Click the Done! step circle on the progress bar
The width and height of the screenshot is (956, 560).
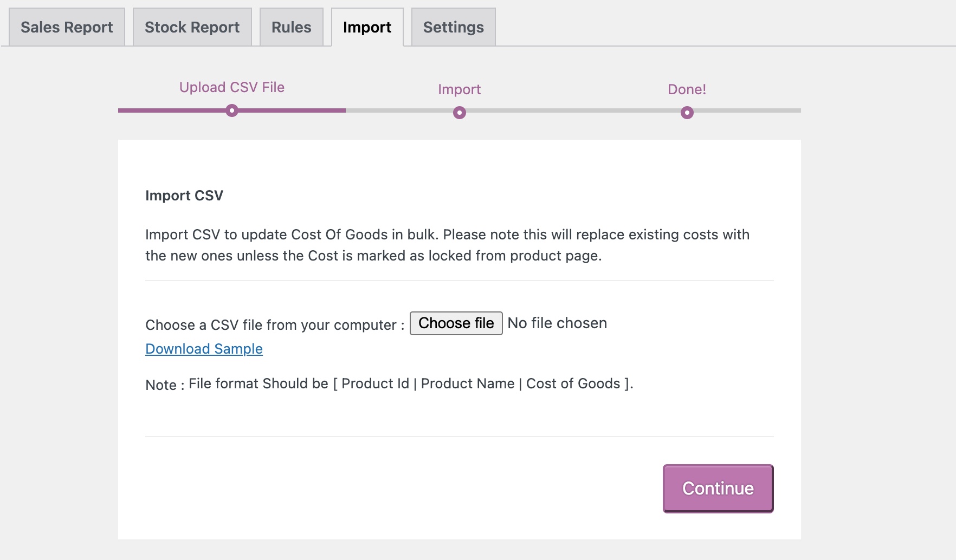click(687, 113)
